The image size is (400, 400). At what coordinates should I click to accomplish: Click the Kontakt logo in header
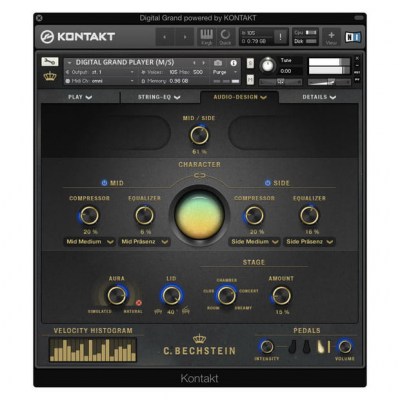pos(77,37)
